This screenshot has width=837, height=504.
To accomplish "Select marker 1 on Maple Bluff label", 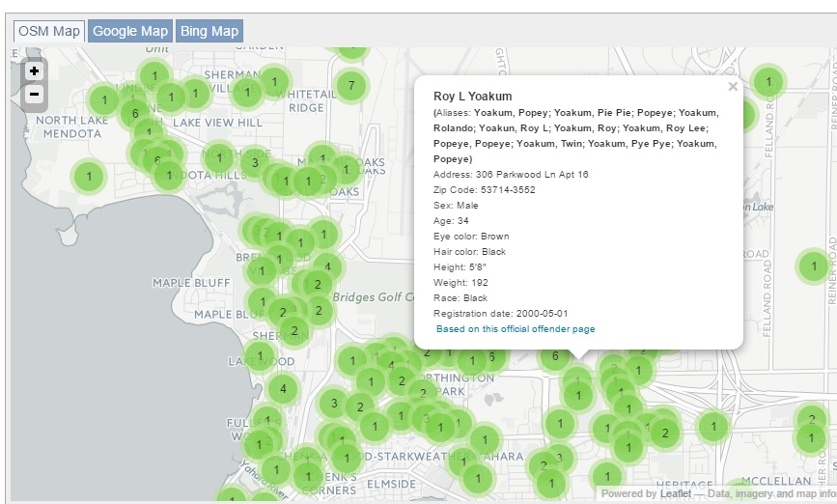I will pos(262,302).
